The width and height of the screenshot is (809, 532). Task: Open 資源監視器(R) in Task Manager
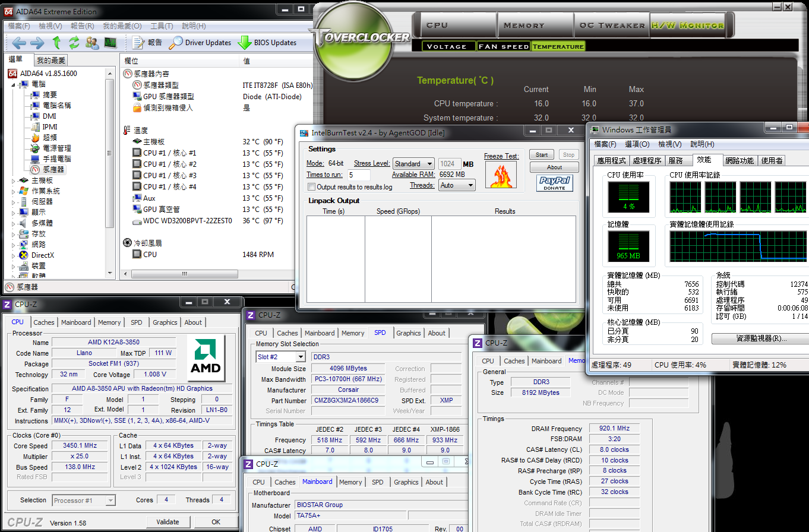click(x=761, y=338)
